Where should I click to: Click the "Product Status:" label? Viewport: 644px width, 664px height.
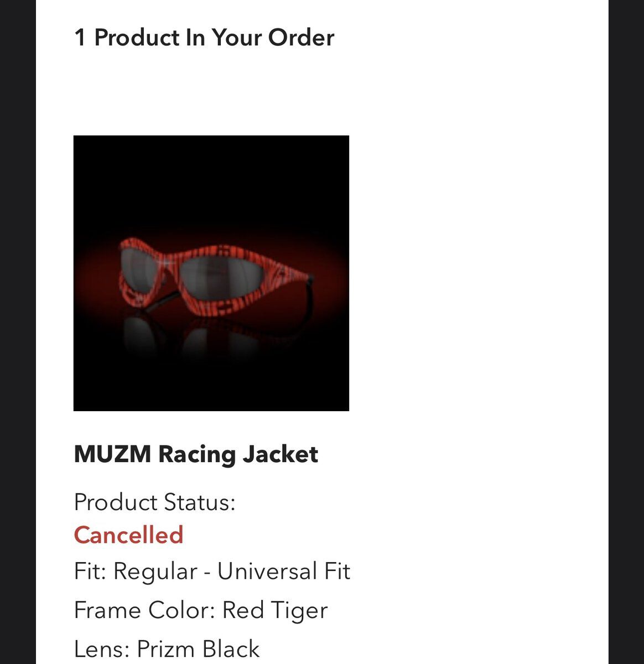tap(154, 502)
